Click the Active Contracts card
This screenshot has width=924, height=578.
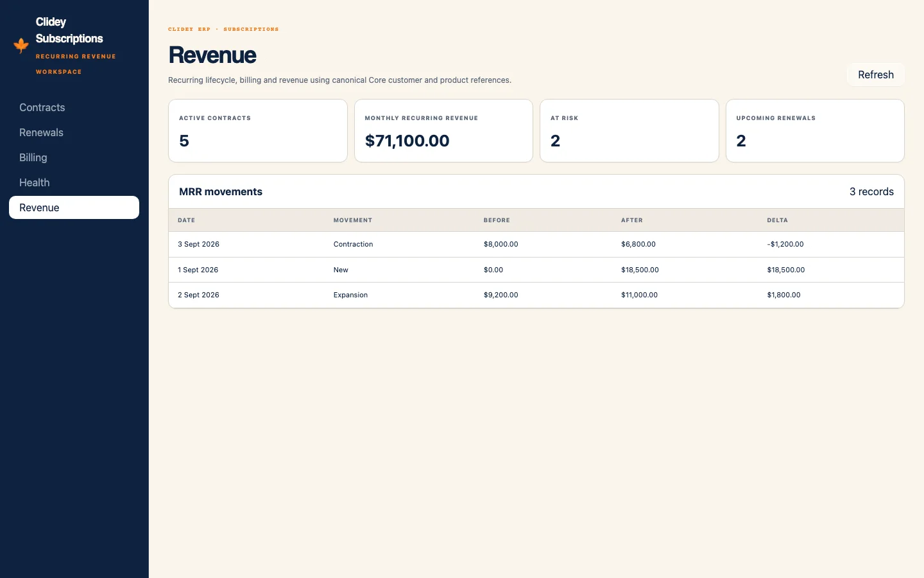pos(258,130)
